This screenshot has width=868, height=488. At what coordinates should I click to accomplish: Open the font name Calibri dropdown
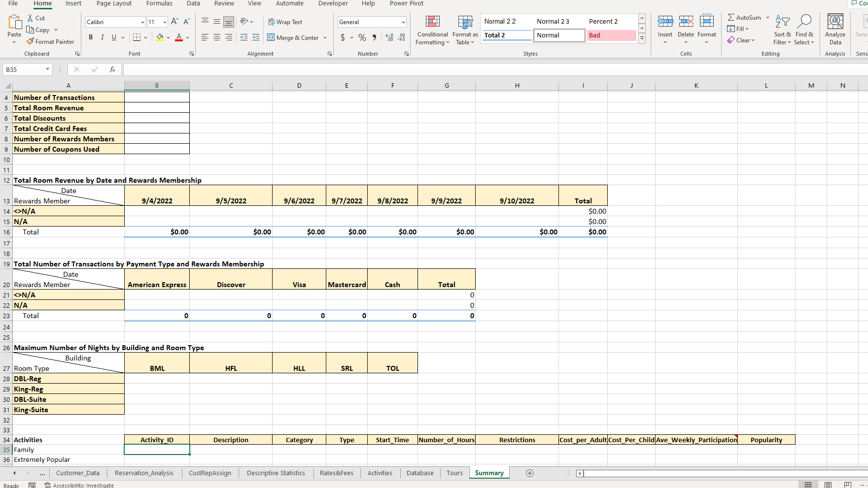(142, 22)
